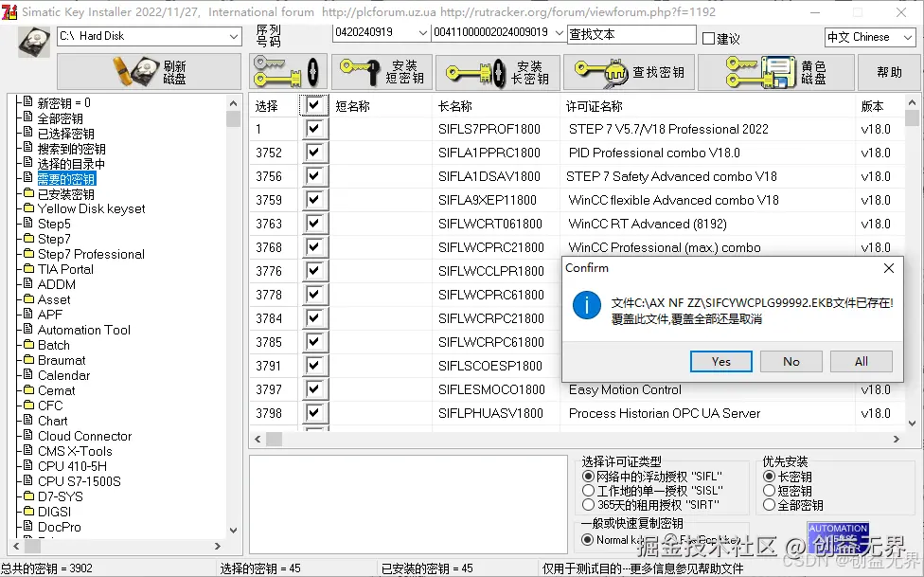This screenshot has height=577, width=924.
Task: Uncheck the checkbox for row 3776
Action: (x=313, y=271)
